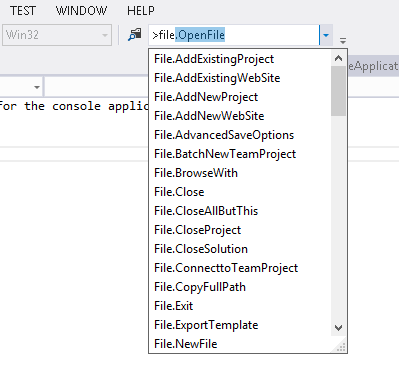Click the list scrollbar down arrow
The image size is (399, 378).
(x=338, y=328)
